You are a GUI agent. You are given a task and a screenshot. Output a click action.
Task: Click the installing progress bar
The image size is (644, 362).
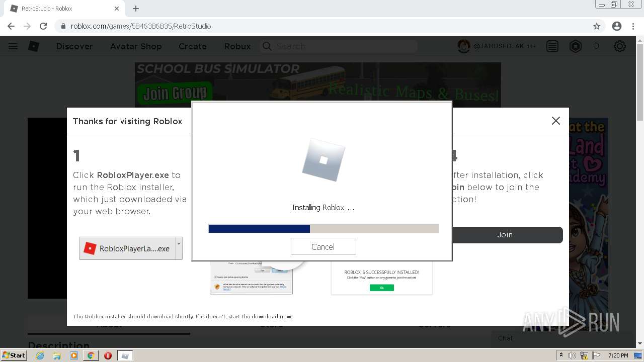pos(323,229)
